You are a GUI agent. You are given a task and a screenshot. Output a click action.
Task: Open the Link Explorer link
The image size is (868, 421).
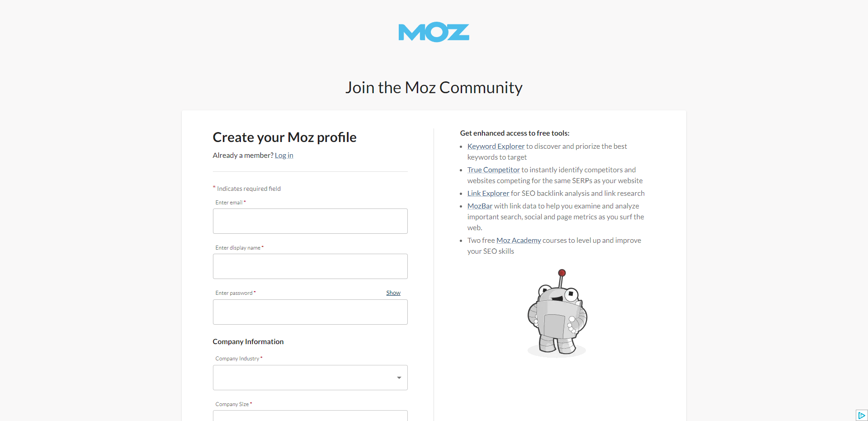click(x=488, y=193)
